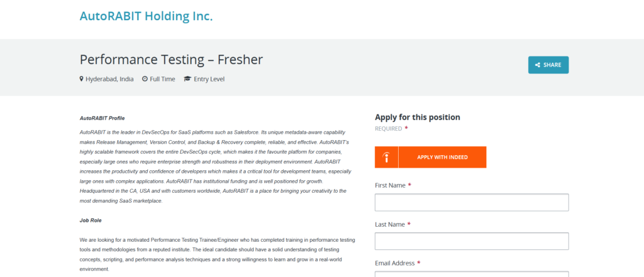Click the Indeed logo icon on orange button
This screenshot has height=277, width=644.
[x=387, y=157]
